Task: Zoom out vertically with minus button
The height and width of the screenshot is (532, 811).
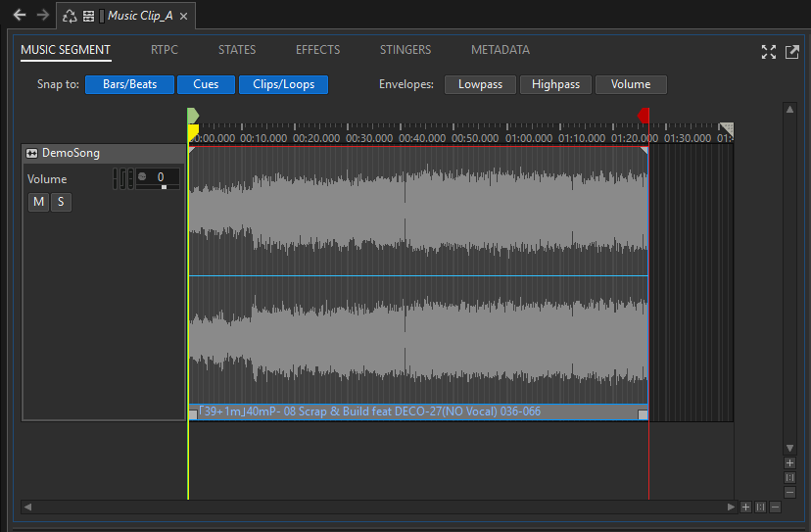Action: coord(789,492)
